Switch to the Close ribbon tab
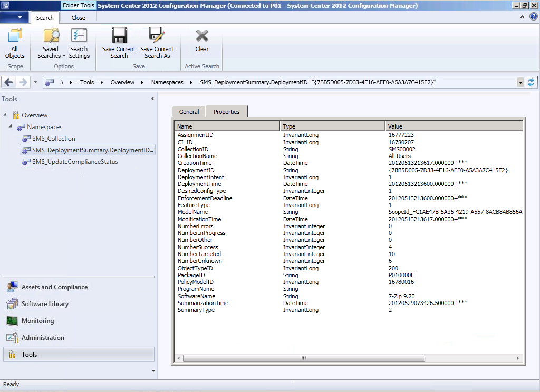Viewport: 540px width, 392px height. point(78,18)
